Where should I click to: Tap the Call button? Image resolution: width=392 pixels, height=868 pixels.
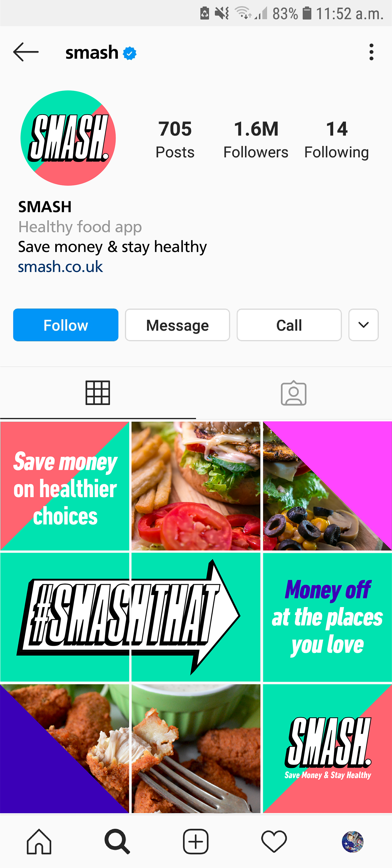(x=289, y=325)
